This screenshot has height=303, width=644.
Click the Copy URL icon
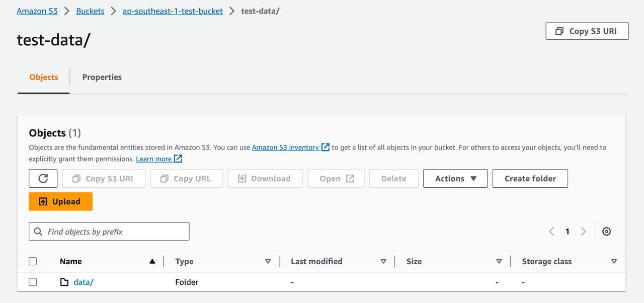[x=164, y=178]
